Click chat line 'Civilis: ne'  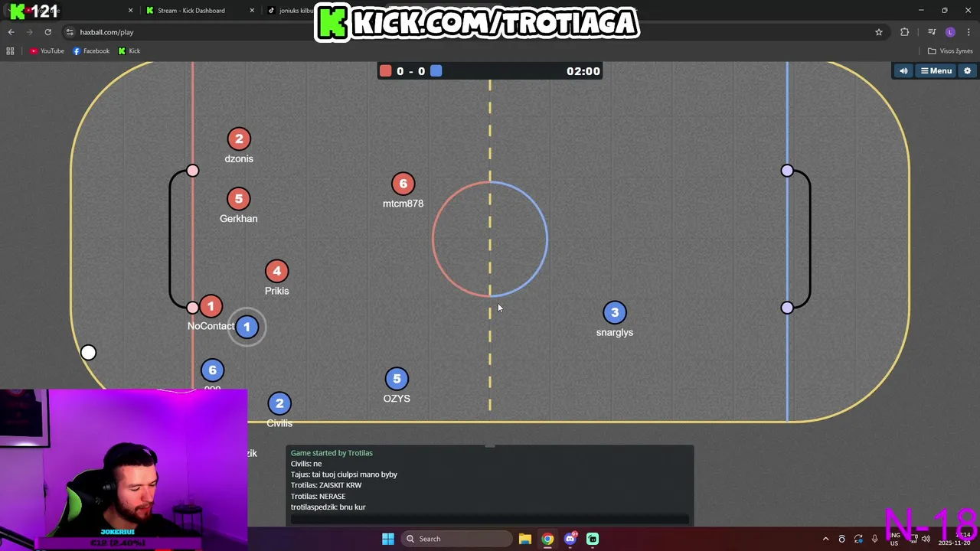[x=306, y=464]
